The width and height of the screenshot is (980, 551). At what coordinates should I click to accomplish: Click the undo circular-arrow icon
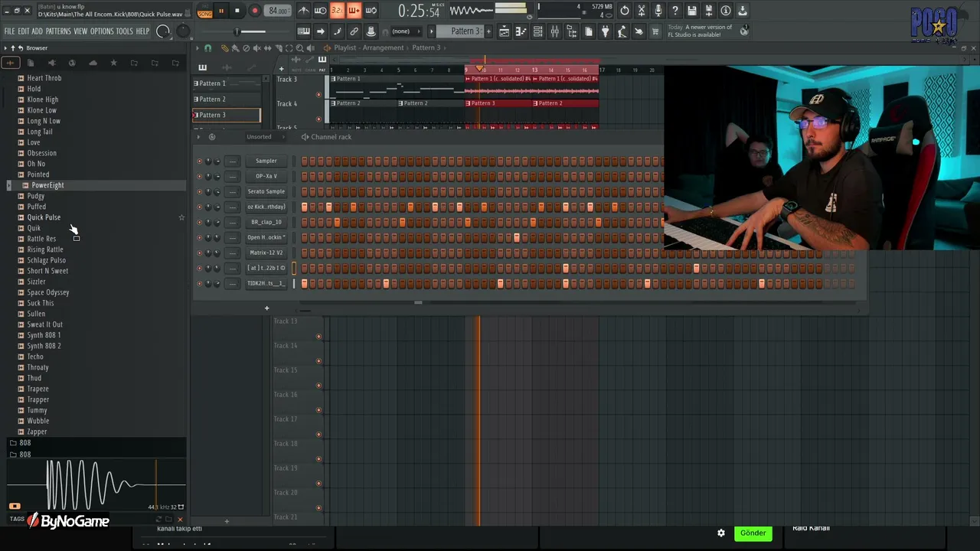click(625, 11)
